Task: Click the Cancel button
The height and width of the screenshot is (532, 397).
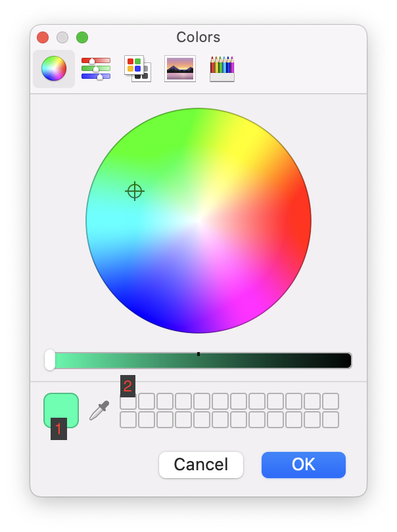Action: pyautogui.click(x=201, y=464)
